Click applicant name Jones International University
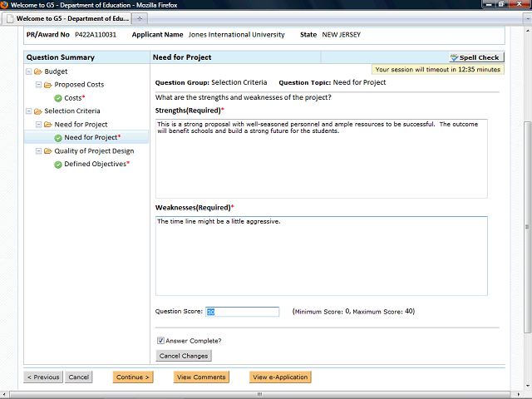 coord(236,35)
